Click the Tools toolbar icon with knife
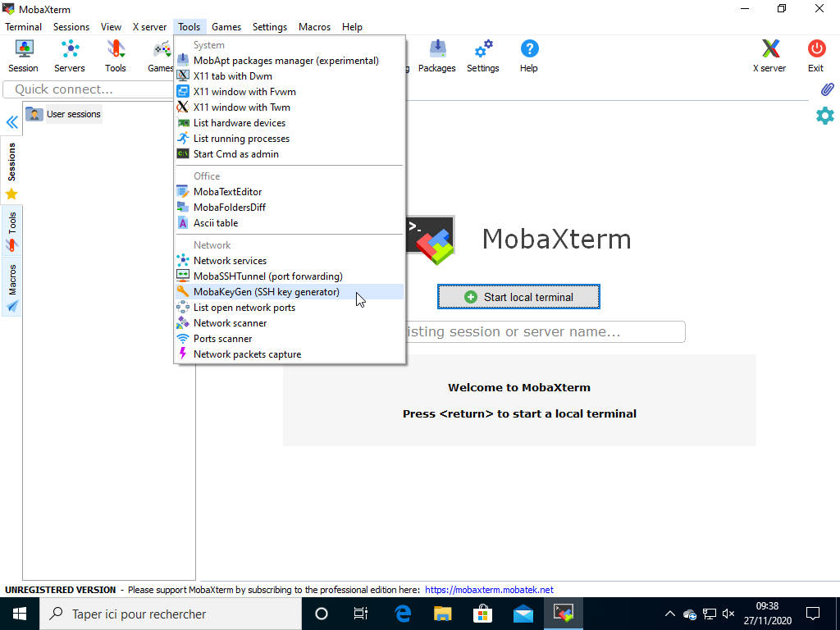Screen dimensions: 840x630 point(115,56)
